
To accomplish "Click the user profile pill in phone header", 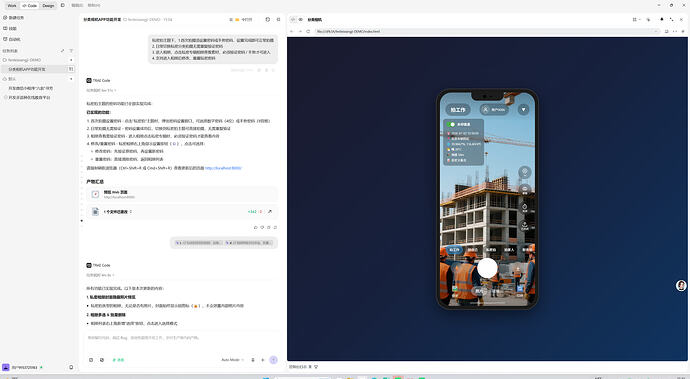I will tap(494, 110).
